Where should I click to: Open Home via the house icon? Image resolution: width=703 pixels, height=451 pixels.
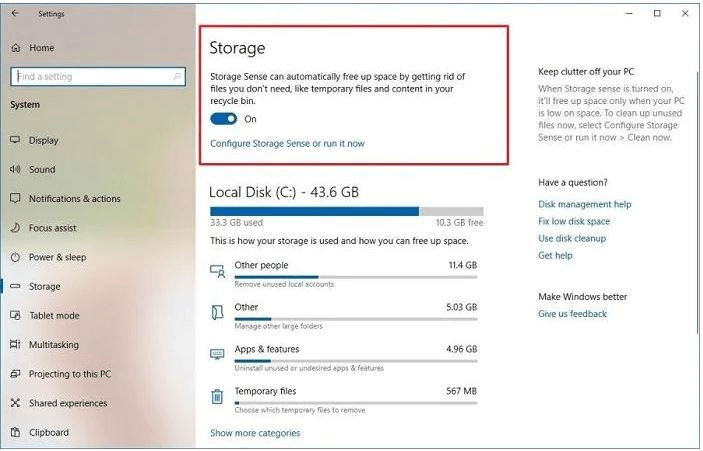pyautogui.click(x=16, y=48)
